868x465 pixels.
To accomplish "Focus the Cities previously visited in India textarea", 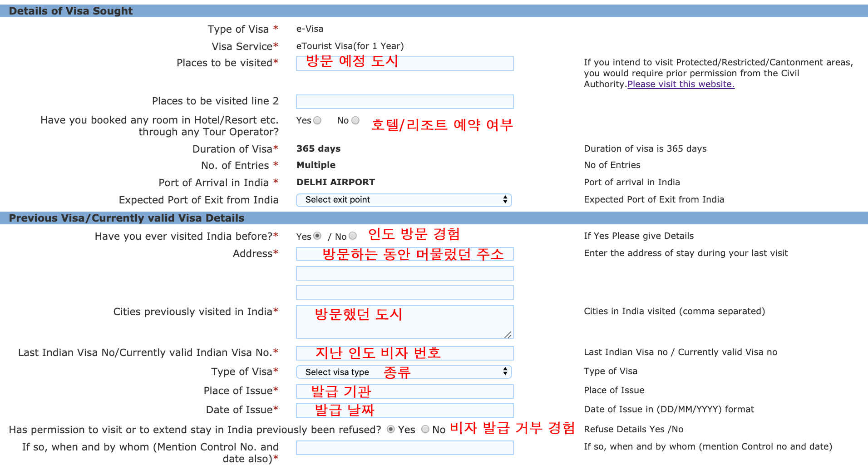I will (x=405, y=322).
